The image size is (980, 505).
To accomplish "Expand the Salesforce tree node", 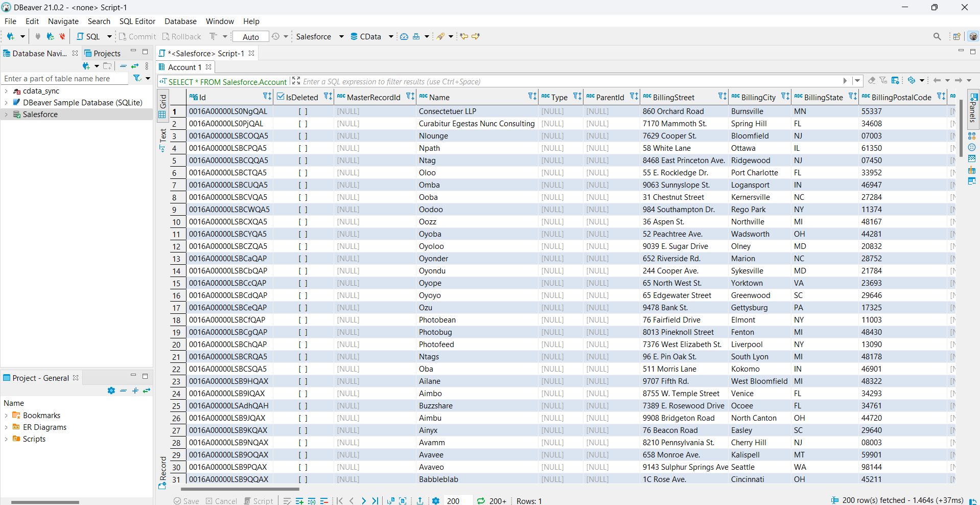I will (6, 114).
